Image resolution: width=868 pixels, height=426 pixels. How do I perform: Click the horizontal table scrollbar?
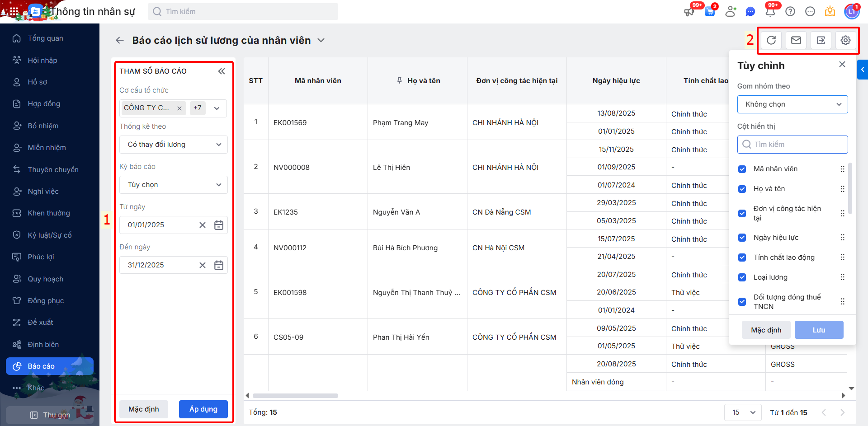295,396
